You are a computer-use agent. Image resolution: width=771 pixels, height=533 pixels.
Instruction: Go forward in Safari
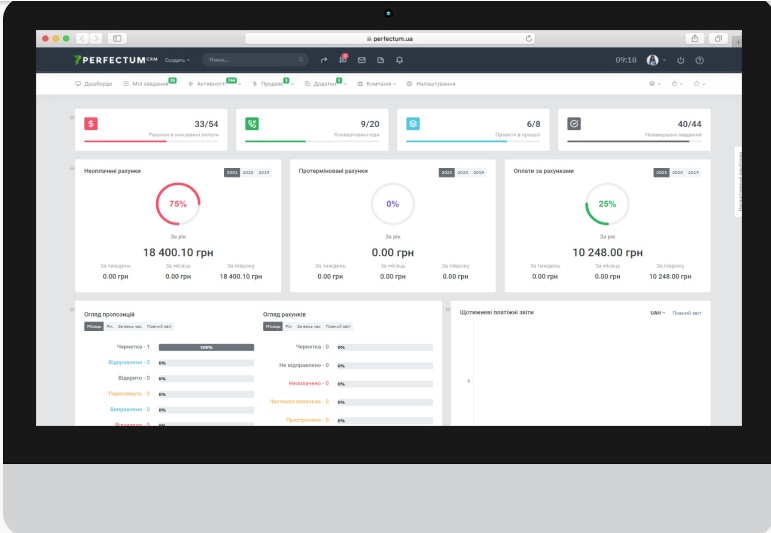click(x=96, y=38)
